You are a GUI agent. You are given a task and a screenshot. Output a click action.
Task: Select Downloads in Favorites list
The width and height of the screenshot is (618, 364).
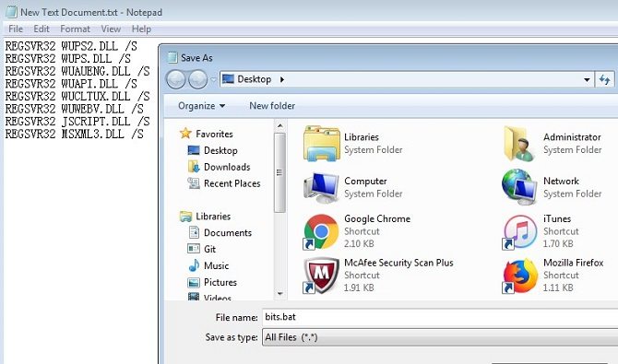click(x=227, y=167)
